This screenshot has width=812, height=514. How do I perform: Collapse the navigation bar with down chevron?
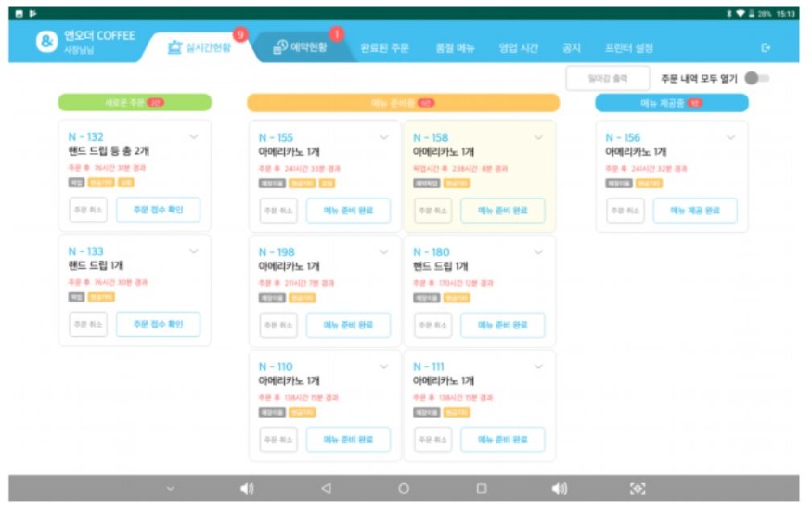170,488
